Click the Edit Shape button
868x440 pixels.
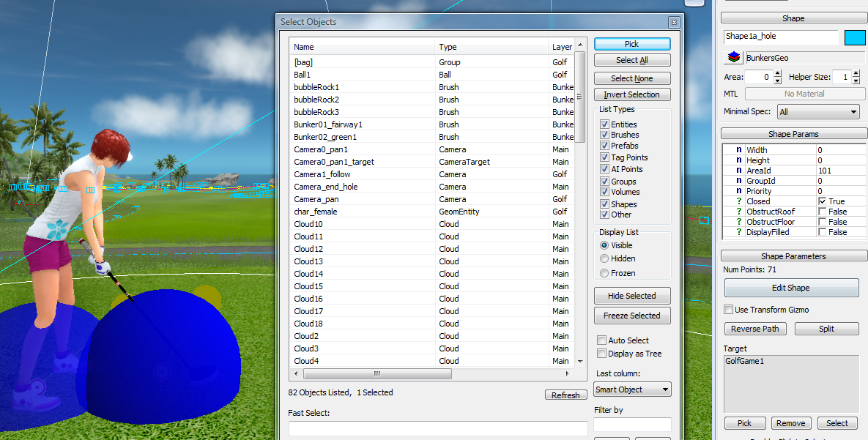791,288
